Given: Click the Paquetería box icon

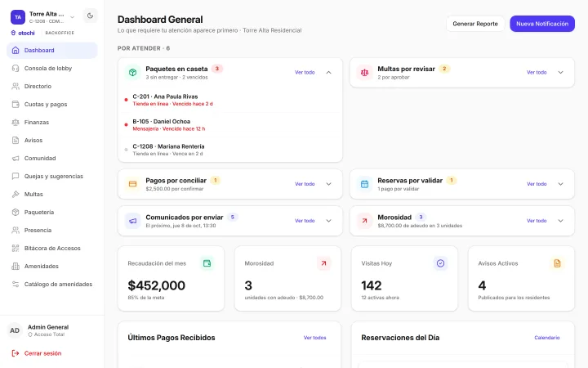Looking at the screenshot, I should tap(16, 212).
